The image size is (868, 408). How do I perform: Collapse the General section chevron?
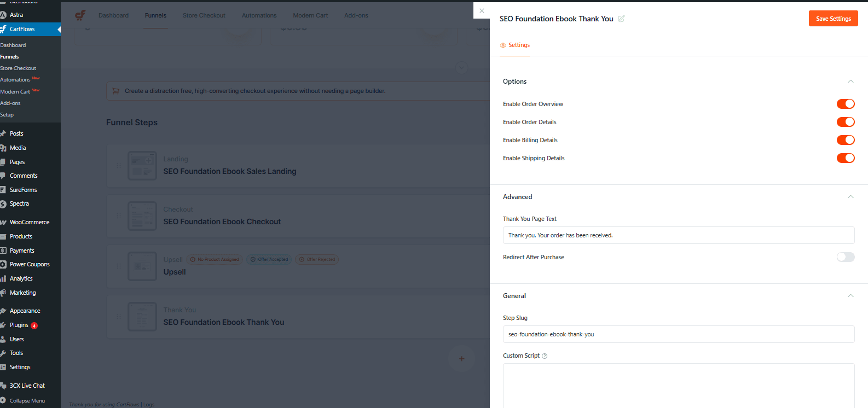point(850,296)
